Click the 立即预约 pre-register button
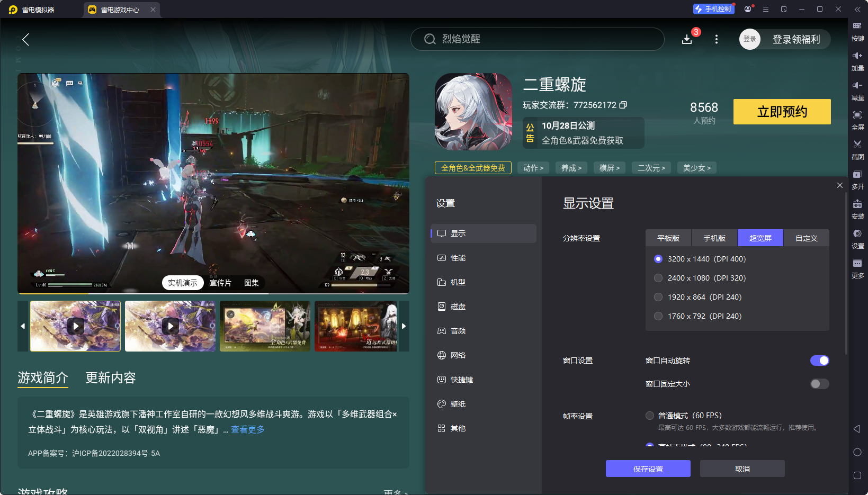Image resolution: width=868 pixels, height=495 pixels. pyautogui.click(x=782, y=112)
